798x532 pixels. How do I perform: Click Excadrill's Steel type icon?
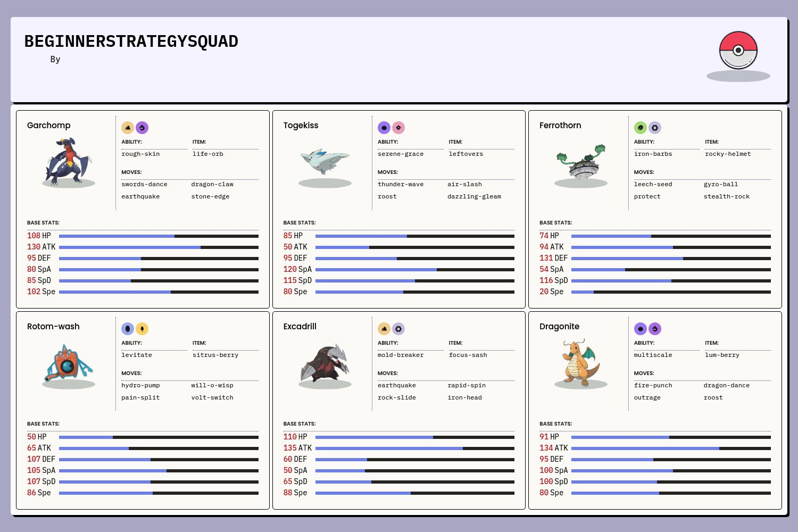tap(398, 329)
